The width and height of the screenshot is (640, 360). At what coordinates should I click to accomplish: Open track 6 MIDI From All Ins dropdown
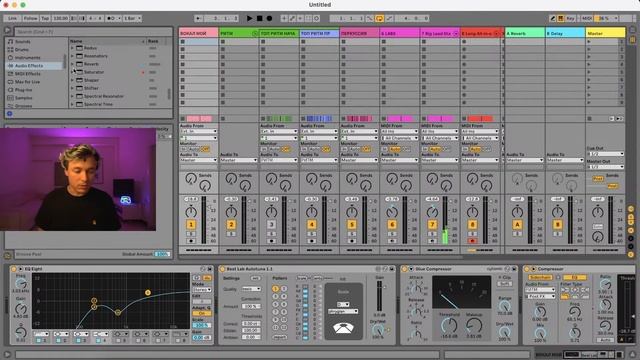tap(399, 131)
